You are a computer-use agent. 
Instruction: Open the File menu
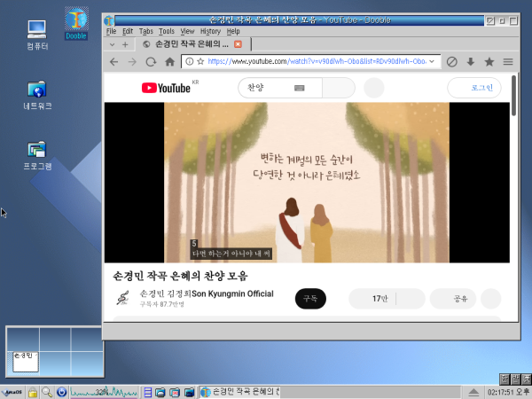[112, 31]
